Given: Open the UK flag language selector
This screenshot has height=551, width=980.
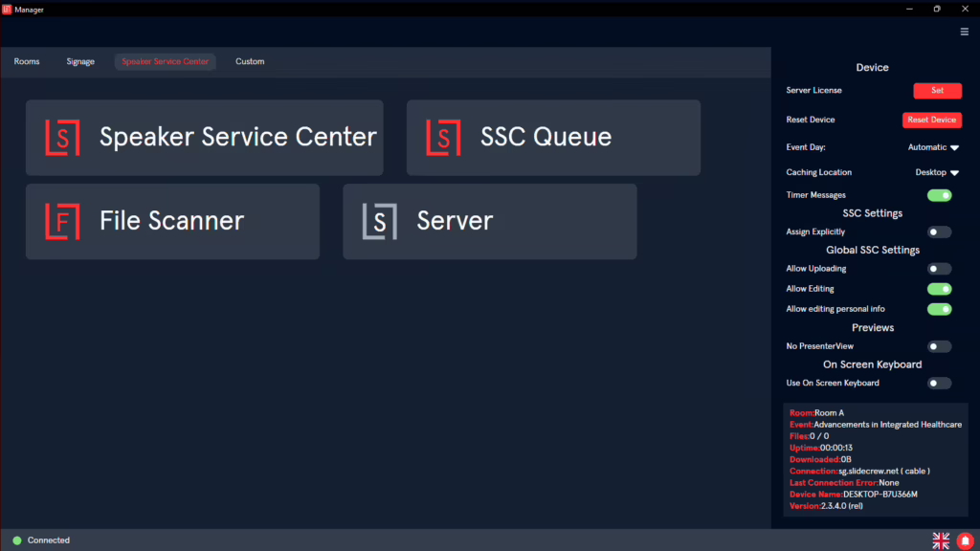Looking at the screenshot, I should pyautogui.click(x=941, y=540).
